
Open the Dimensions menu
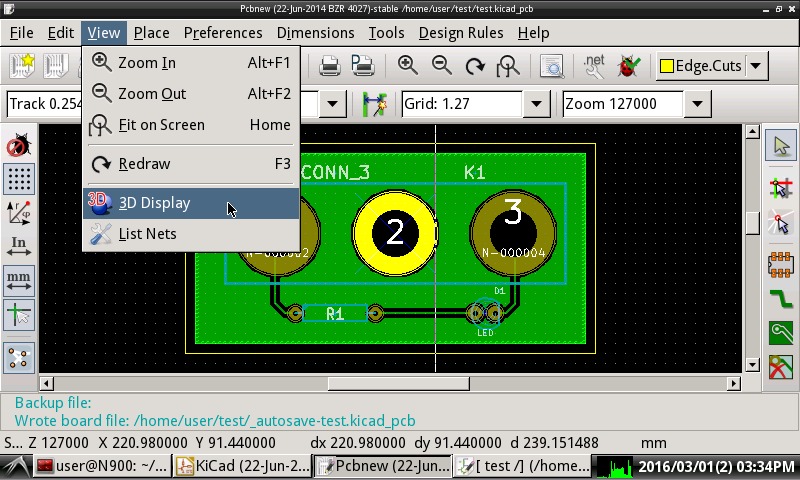pyautogui.click(x=315, y=33)
